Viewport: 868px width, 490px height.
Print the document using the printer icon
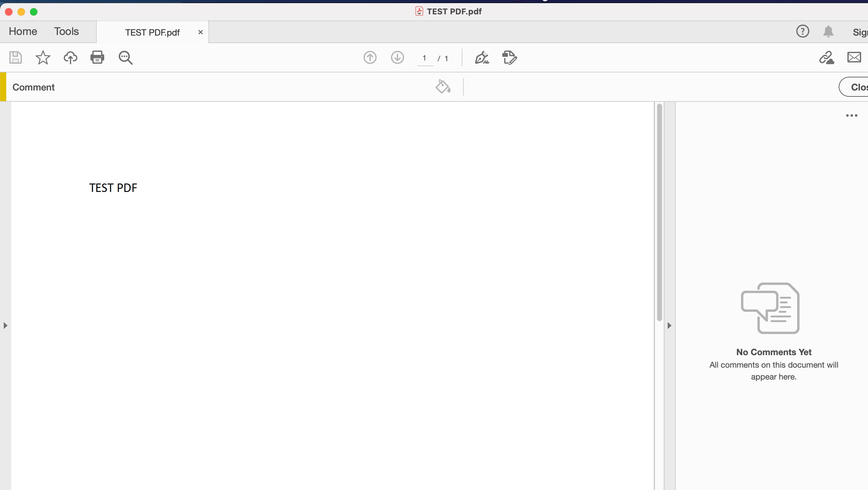97,57
